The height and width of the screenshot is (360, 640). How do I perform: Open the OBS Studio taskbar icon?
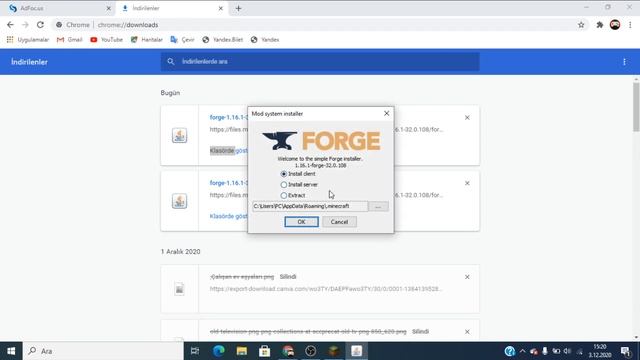[x=311, y=351]
